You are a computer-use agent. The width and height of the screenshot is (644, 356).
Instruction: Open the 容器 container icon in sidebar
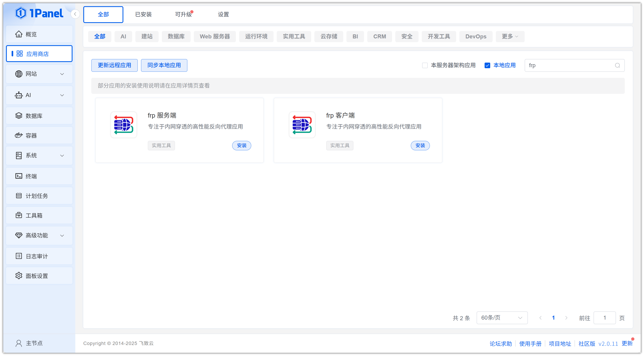(19, 135)
